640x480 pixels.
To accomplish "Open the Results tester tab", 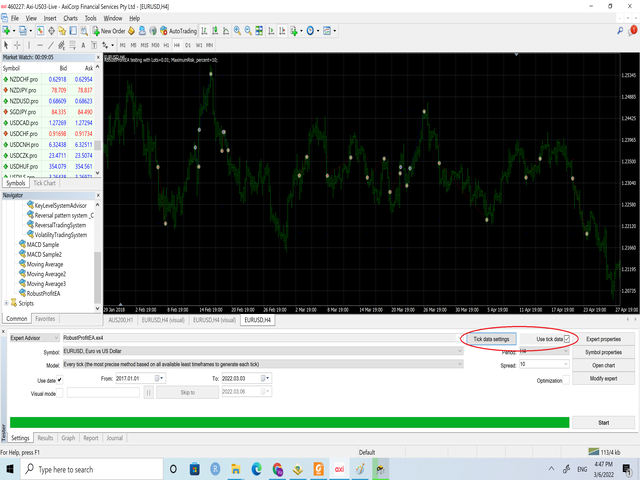I will [x=45, y=438].
